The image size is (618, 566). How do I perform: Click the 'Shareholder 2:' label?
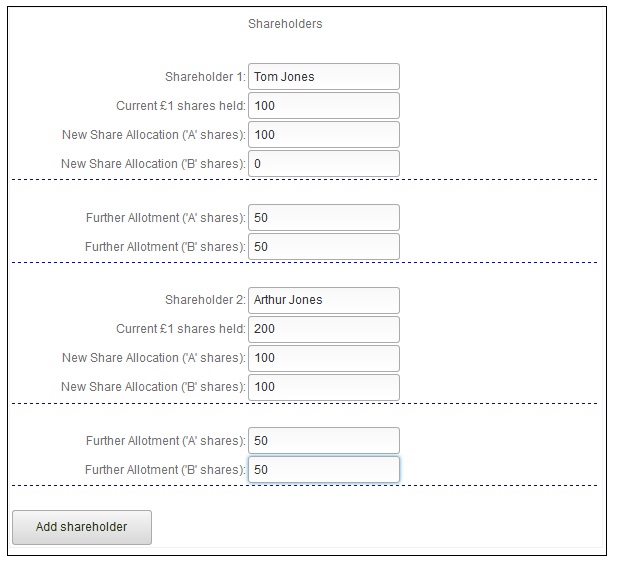tap(205, 300)
